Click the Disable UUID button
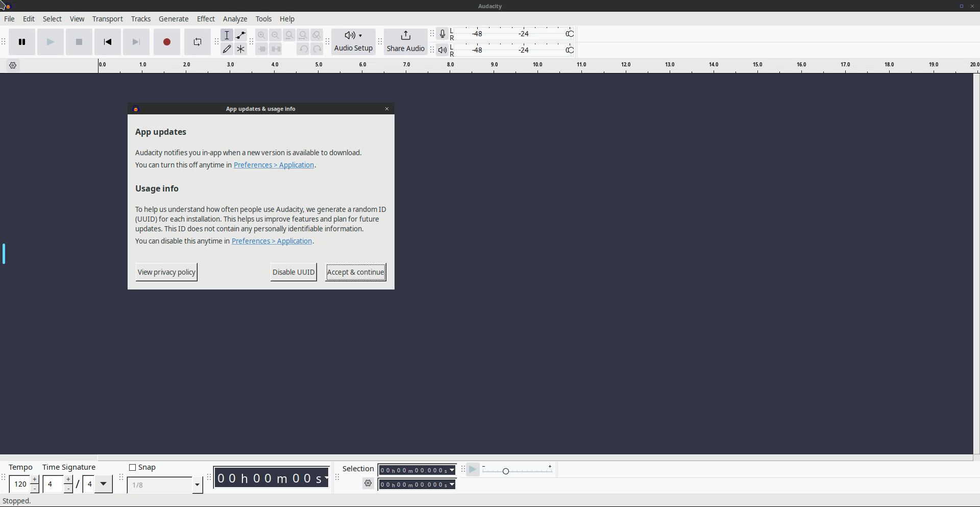The width and height of the screenshot is (980, 507). coord(293,272)
